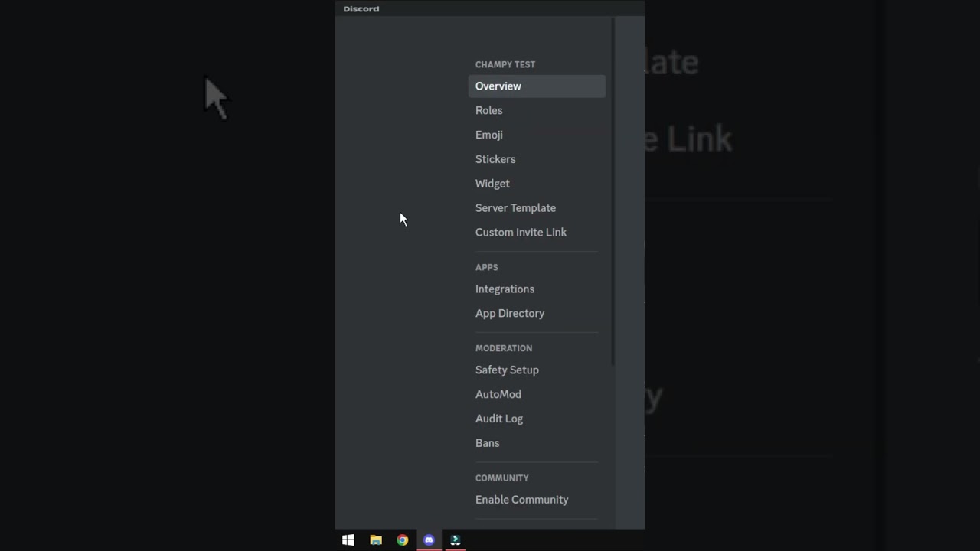Launch Chrome from the taskbar
This screenshot has width=980, height=551.
[x=403, y=540]
